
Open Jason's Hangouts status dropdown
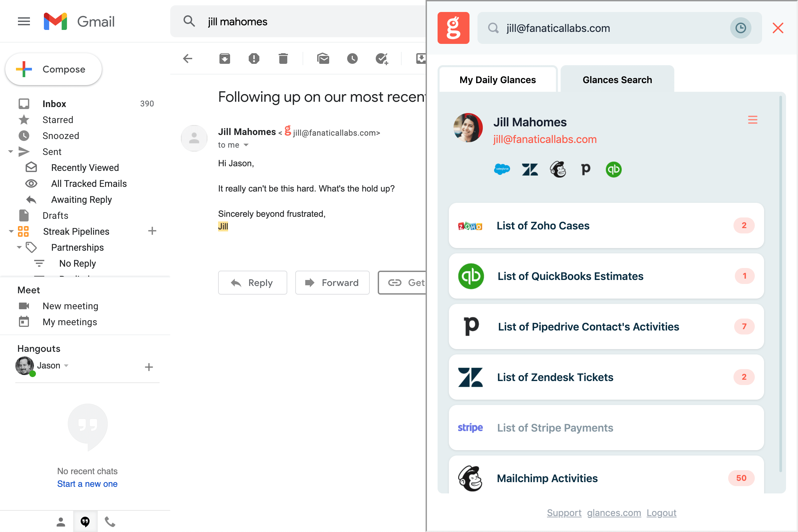click(x=66, y=365)
